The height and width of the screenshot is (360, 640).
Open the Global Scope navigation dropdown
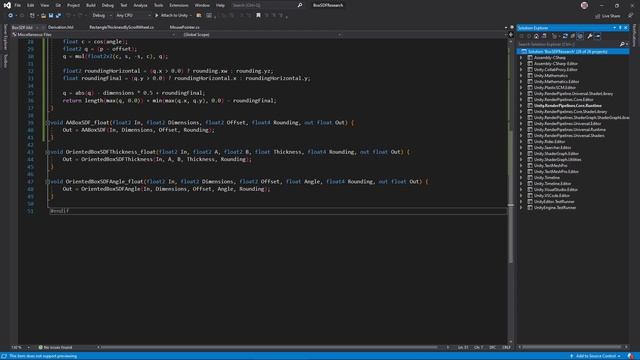tap(261, 35)
